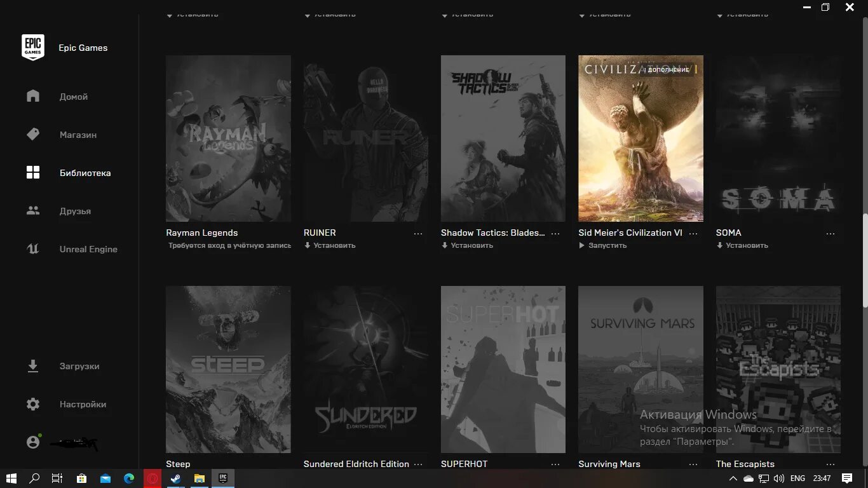Image resolution: width=868 pixels, height=488 pixels.
Task: Click Установить under Shadow Tactics
Action: coord(467,245)
